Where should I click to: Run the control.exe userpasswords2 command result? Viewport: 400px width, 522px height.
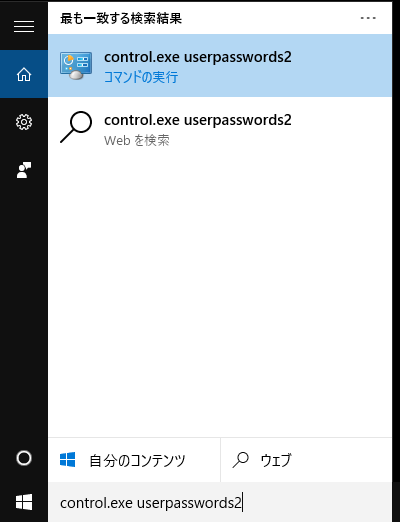coord(220,66)
